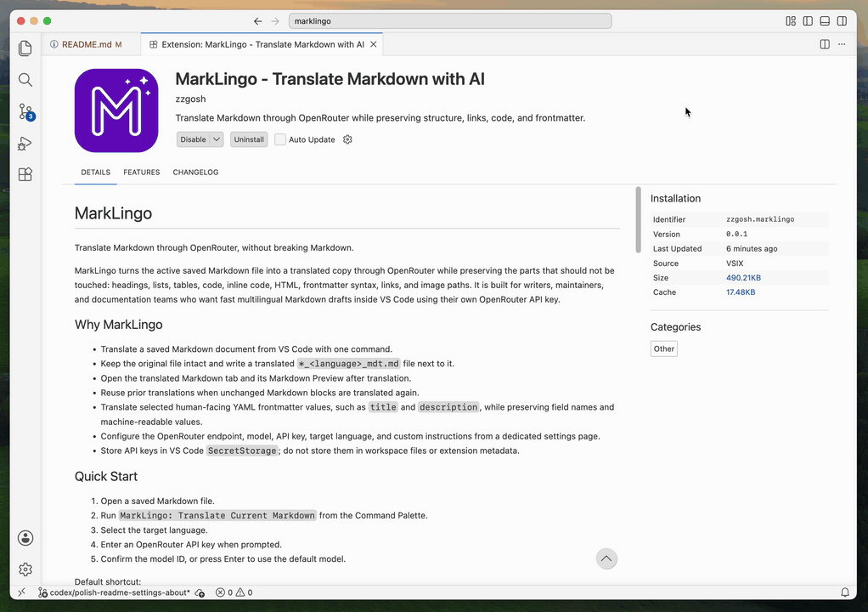This screenshot has width=868, height=612.
Task: Focus the marklingo command center search box
Action: (450, 21)
